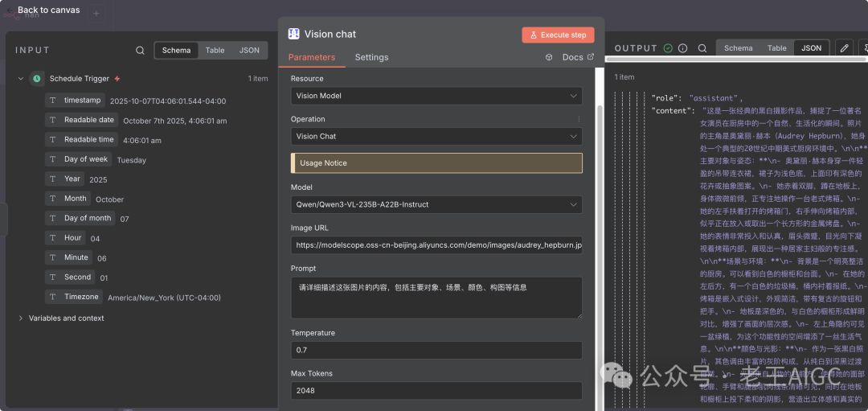
Task: Switch INPUT panel to Table view
Action: 215,51
